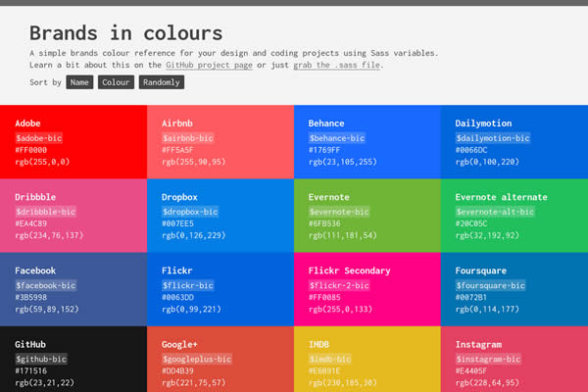Click the Behance brand name
The height and width of the screenshot is (392, 588).
(x=326, y=123)
